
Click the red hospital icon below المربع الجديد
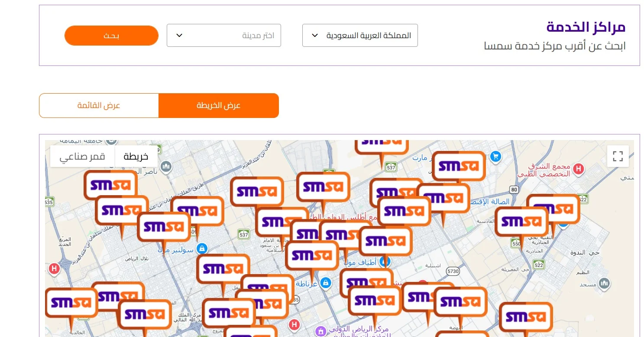point(54,269)
